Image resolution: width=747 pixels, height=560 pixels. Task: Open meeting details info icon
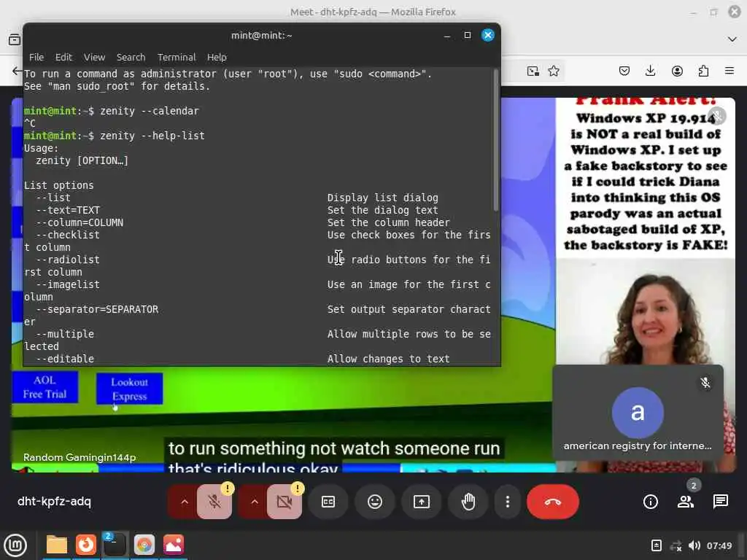650,502
